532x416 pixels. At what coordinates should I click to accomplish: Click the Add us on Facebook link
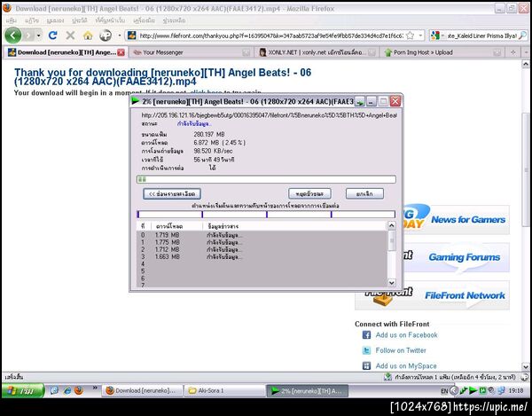click(x=406, y=335)
